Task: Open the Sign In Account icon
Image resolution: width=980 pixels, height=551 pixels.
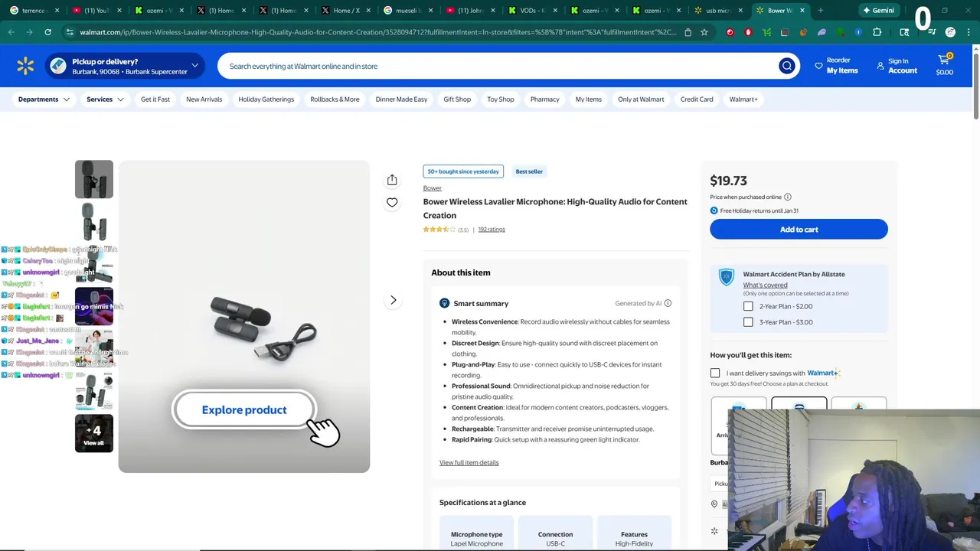Action: [880, 66]
